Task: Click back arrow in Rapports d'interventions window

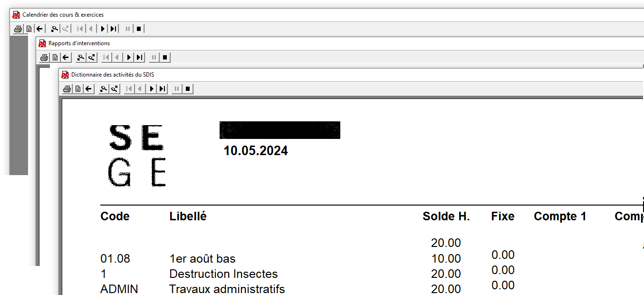Action: click(x=66, y=58)
